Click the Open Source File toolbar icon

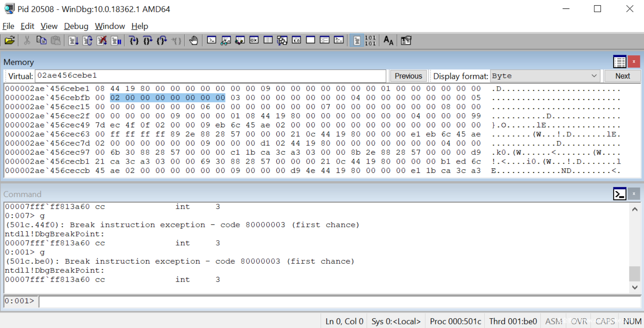(10, 40)
